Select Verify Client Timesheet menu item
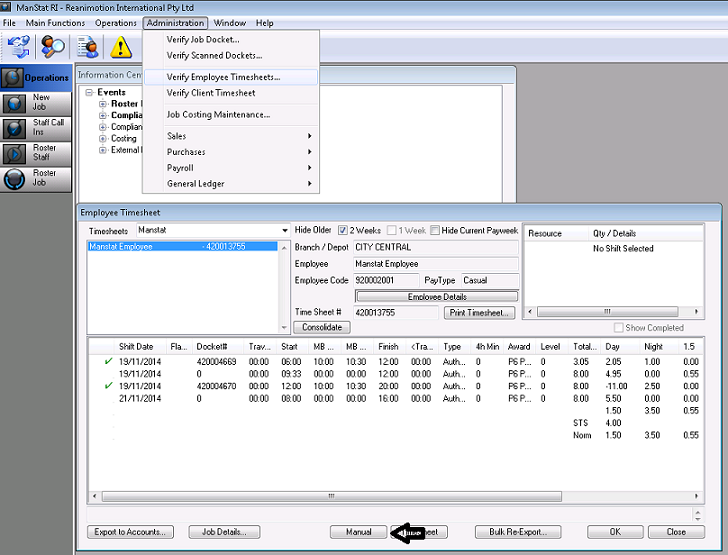The height and width of the screenshot is (555, 728). [x=210, y=93]
